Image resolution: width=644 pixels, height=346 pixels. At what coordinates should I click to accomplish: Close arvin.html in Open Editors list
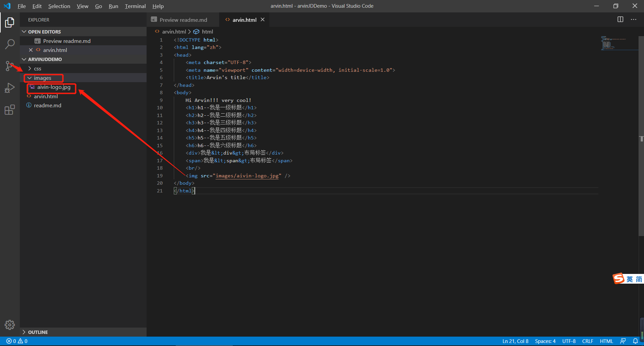click(x=31, y=50)
